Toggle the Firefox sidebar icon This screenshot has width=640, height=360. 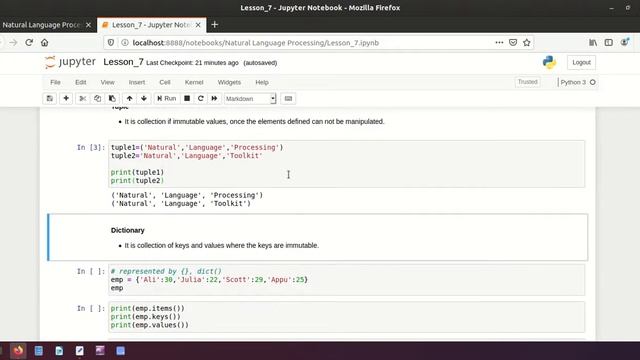609,42
